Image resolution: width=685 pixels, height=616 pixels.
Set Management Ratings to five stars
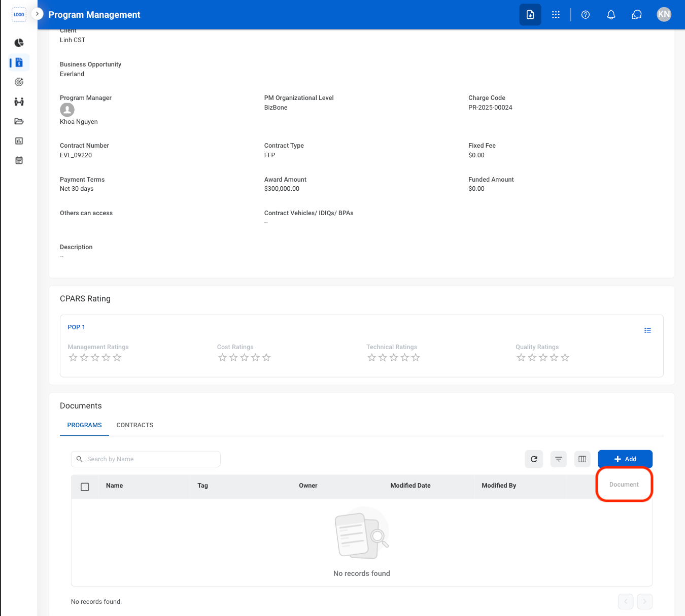[x=117, y=358]
